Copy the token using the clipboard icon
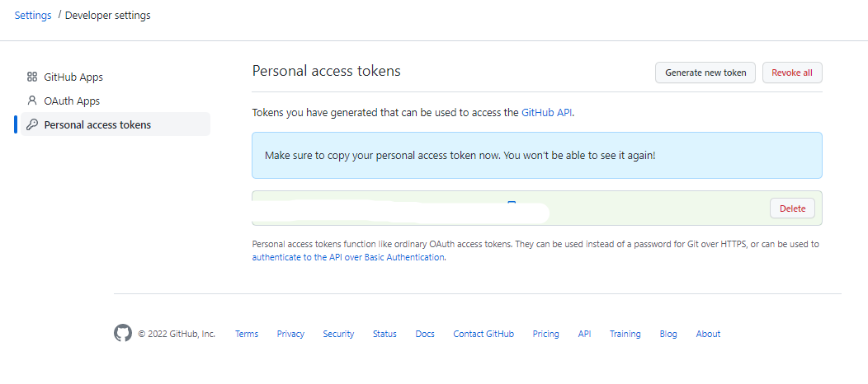The width and height of the screenshot is (868, 384). [x=512, y=204]
